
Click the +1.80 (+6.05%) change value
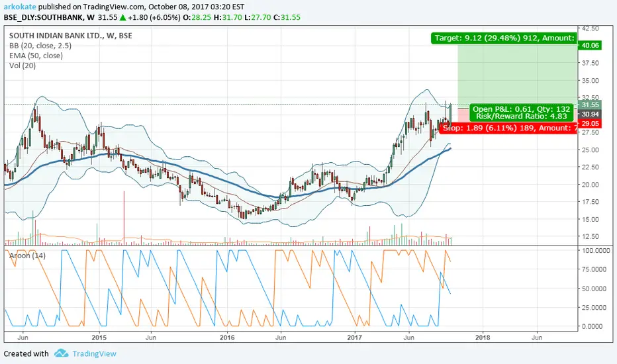[154, 17]
